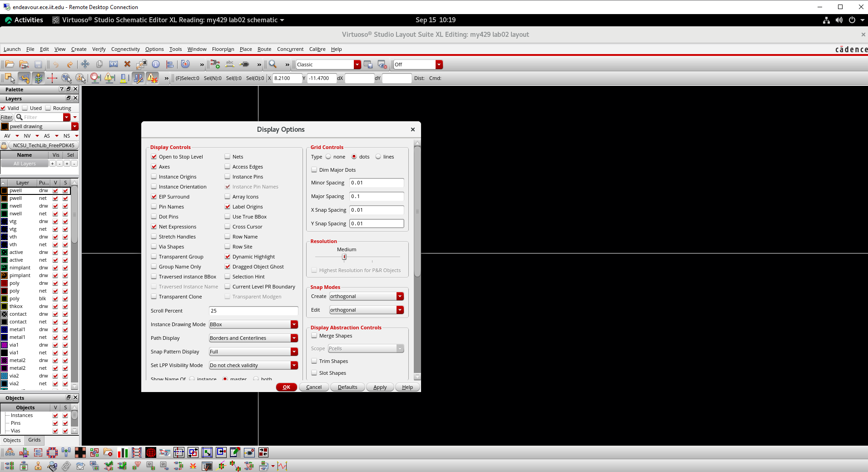Select the 'none' grid type radio button
Screen dimensions: 868x472
(x=328, y=157)
